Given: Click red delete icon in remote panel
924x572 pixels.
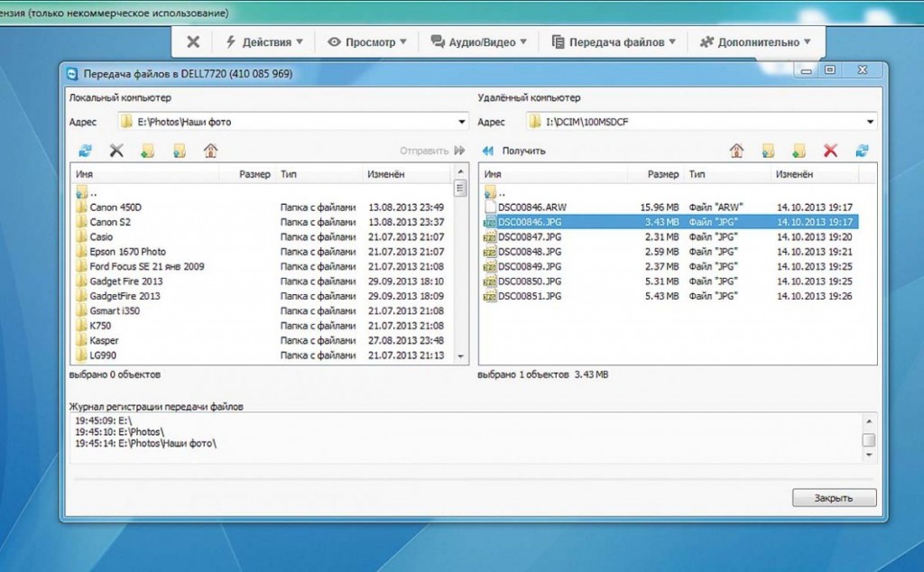Looking at the screenshot, I should point(831,151).
